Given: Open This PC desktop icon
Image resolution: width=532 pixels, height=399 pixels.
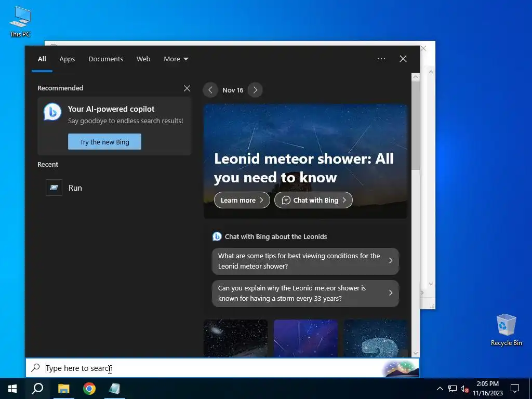Looking at the screenshot, I should coord(20,21).
